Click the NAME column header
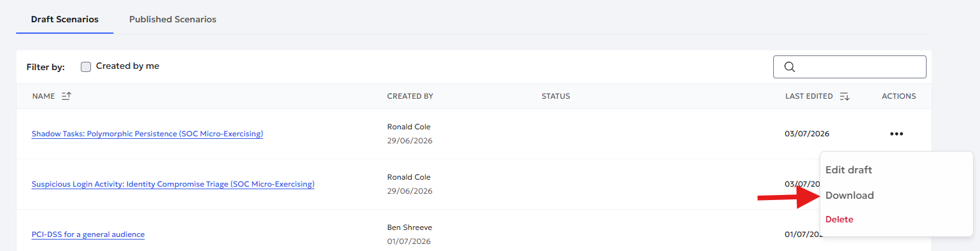Image resolution: width=980 pixels, height=251 pixels. click(x=44, y=96)
